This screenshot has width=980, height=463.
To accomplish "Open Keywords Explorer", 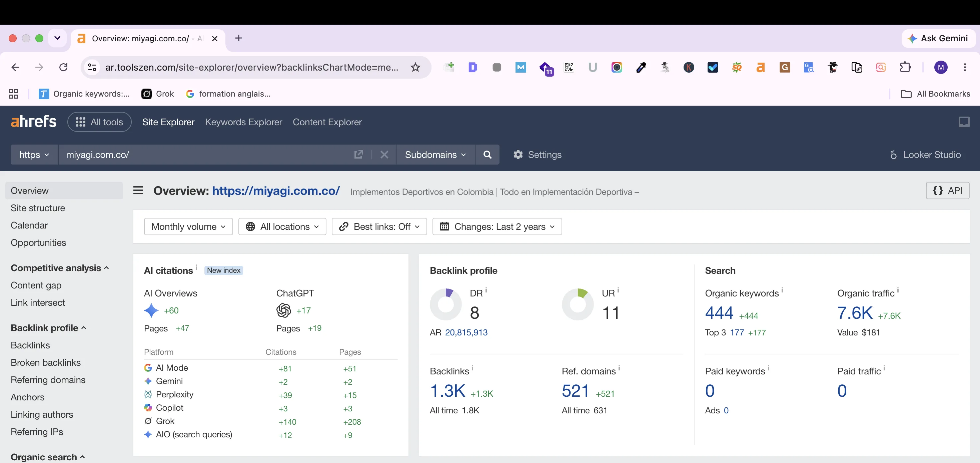I will 243,122.
